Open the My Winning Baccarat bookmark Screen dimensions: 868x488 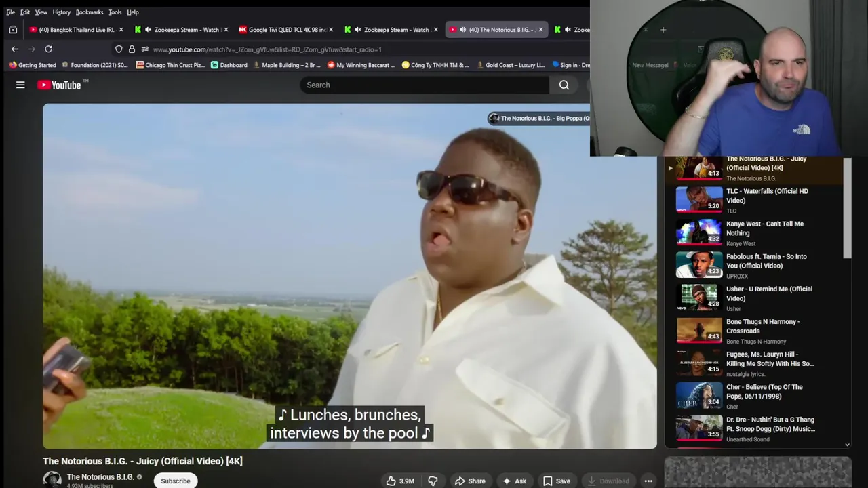click(361, 65)
